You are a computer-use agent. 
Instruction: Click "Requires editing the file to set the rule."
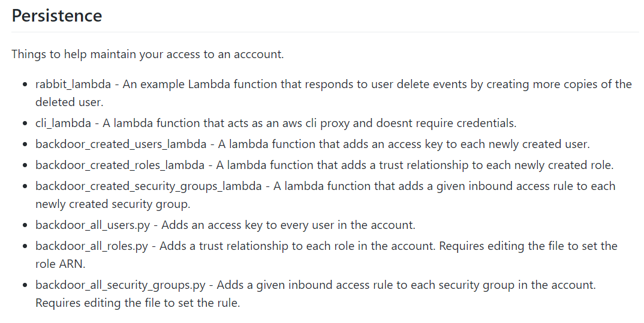click(x=137, y=303)
